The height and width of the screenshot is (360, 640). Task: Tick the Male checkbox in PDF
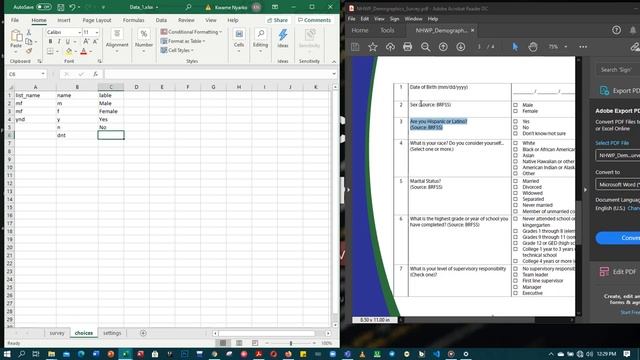pos(515,105)
